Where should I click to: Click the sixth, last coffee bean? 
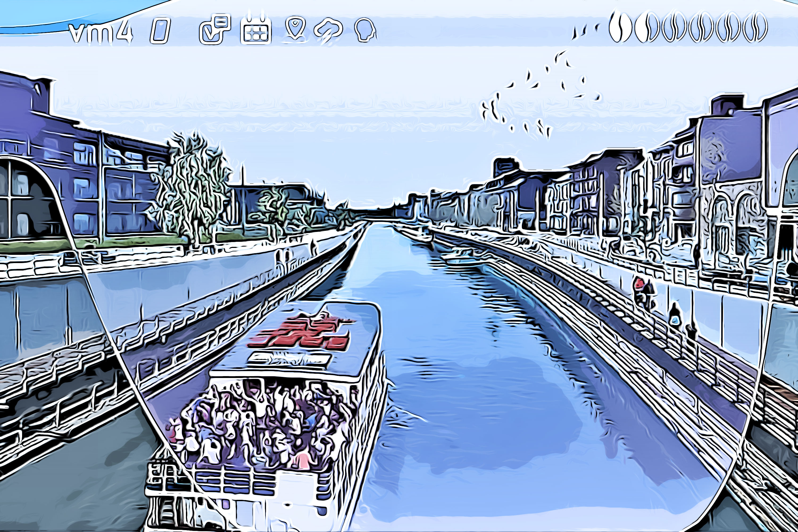coord(755,27)
